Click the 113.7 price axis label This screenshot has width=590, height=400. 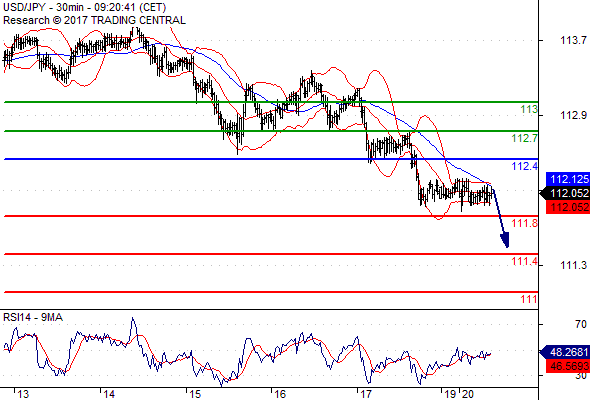(573, 40)
